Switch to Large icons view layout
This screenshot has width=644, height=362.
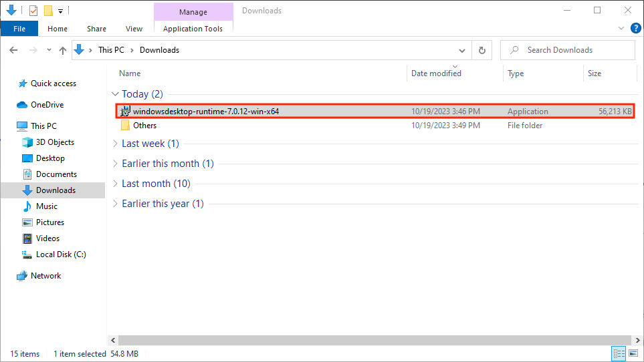[632, 353]
